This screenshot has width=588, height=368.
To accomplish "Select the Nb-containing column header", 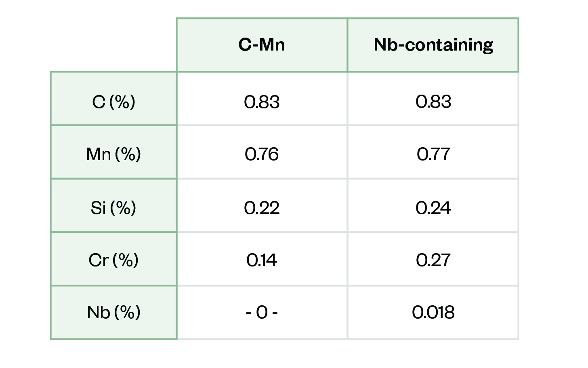I will tap(433, 45).
